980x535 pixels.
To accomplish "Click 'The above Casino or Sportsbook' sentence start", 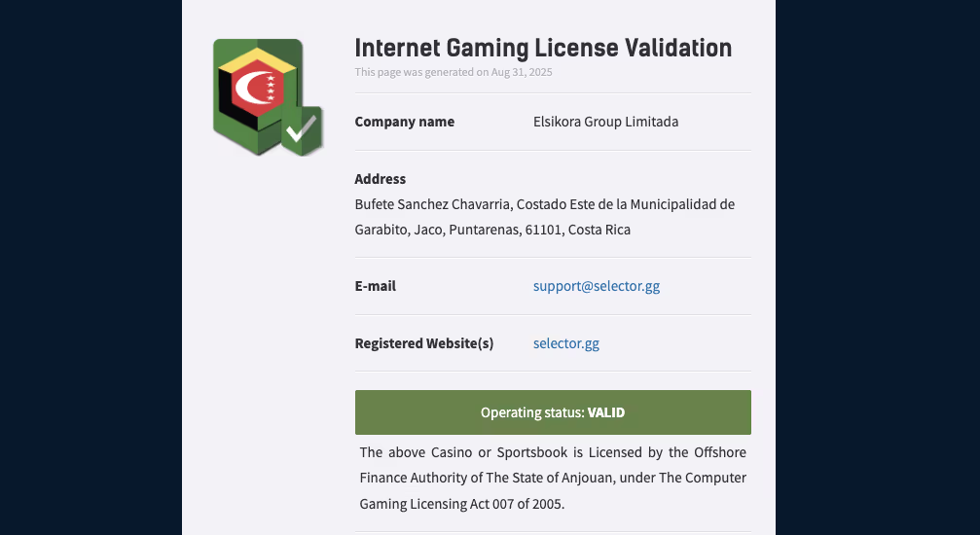I will click(x=455, y=452).
